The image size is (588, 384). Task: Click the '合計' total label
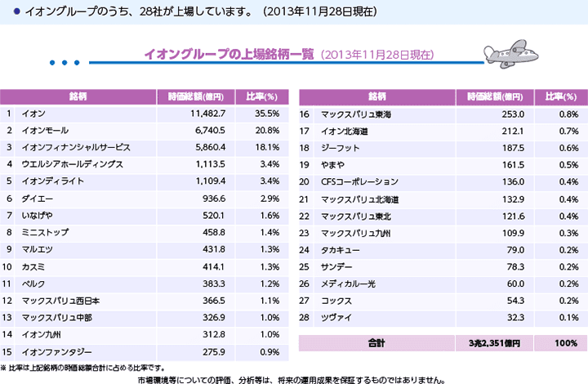pos(376,343)
